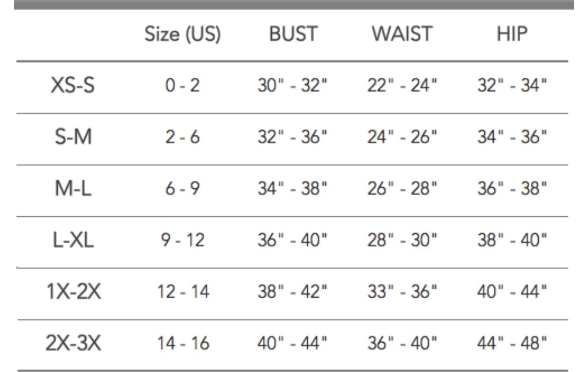
Task: Click the waist 33" - 36" cell
Action: pyautogui.click(x=402, y=292)
